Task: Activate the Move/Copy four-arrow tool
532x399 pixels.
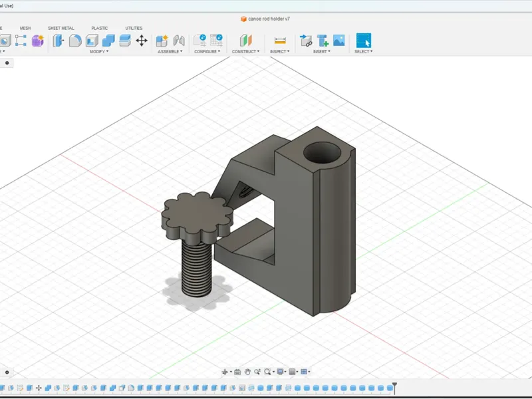Action: pyautogui.click(x=142, y=41)
